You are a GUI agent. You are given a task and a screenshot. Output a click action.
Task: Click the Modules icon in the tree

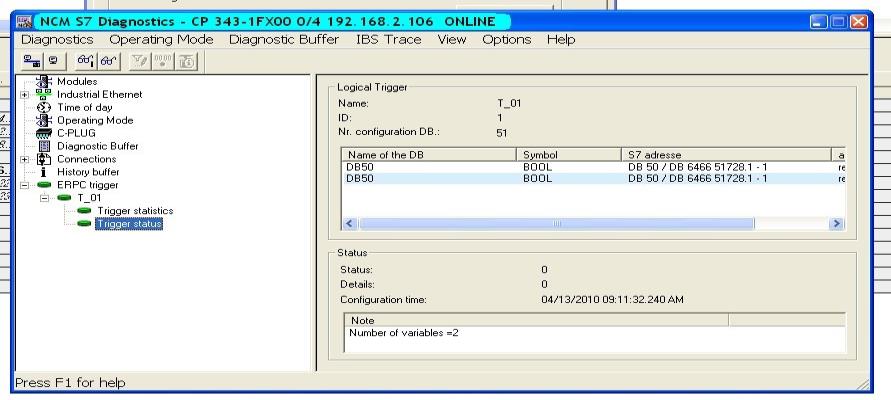click(x=44, y=81)
